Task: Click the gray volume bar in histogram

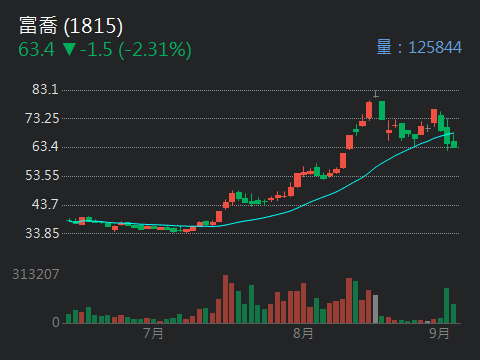Action: 375,309
